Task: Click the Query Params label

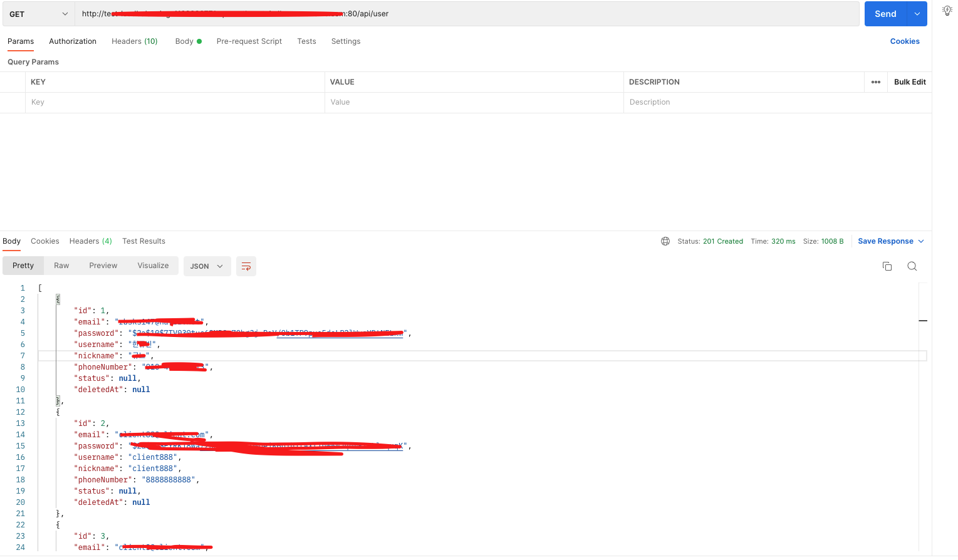Action: [x=33, y=62]
